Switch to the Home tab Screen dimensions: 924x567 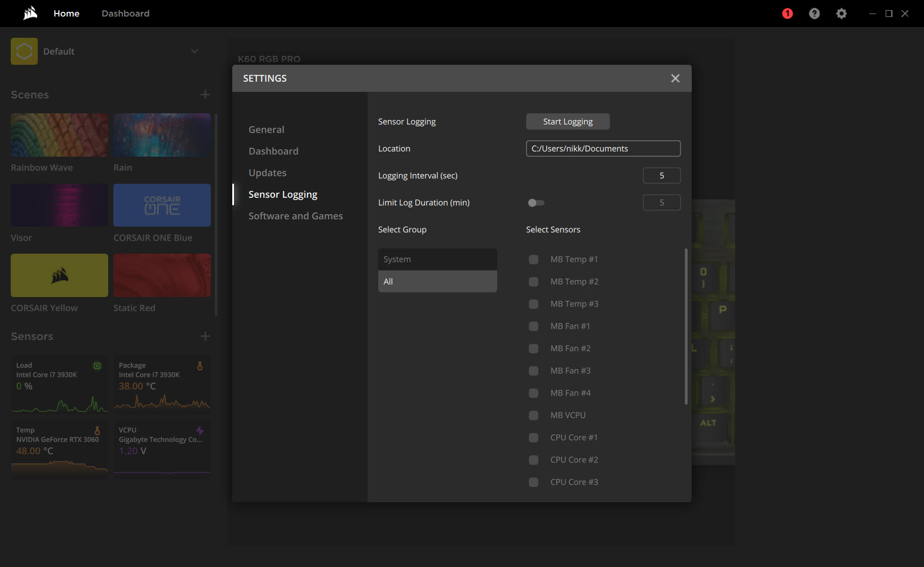point(67,14)
